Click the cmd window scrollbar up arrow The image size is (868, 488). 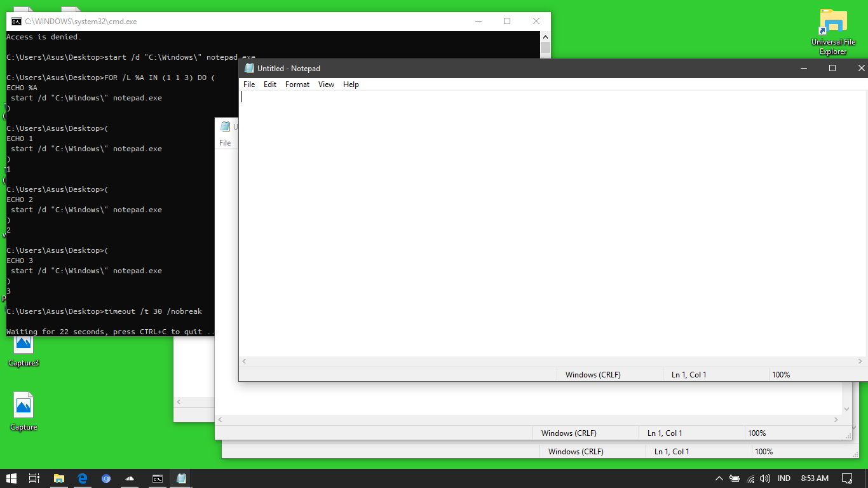[x=545, y=36]
